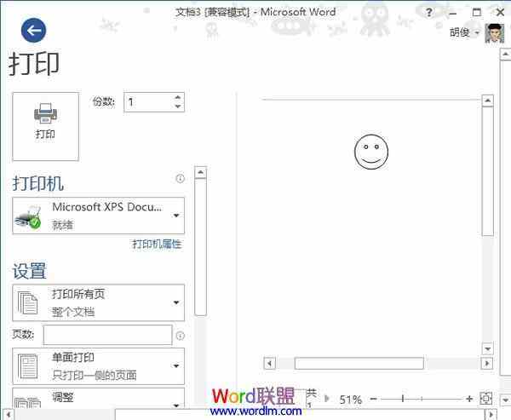Viewport: 511px width, 420px height.
Task: Click the preview vertical scroll up arrow
Action: (487, 101)
